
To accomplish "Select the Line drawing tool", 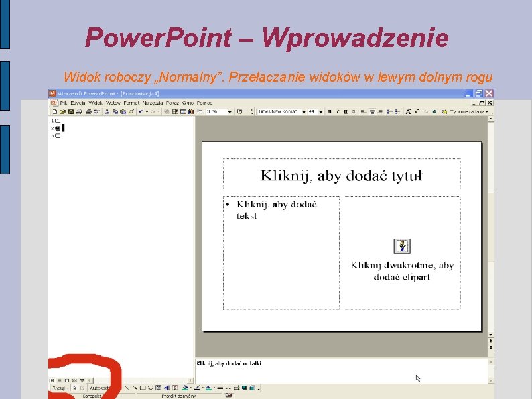I will point(127,388).
